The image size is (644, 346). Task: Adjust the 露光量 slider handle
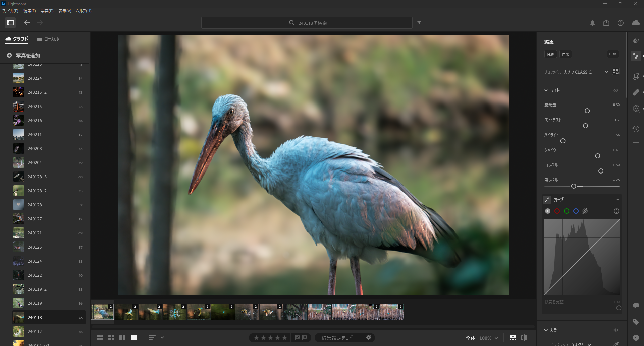587,111
